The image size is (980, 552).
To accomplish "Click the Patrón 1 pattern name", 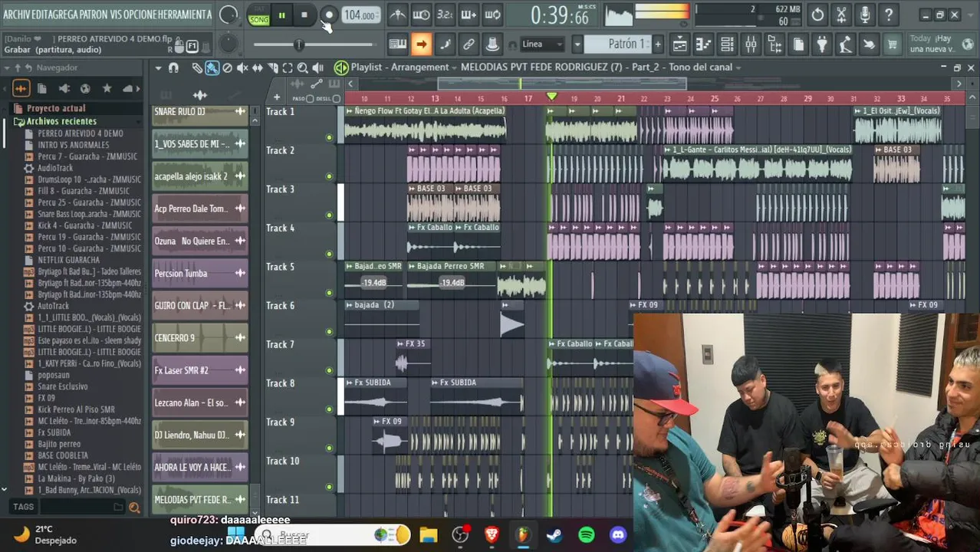I will [x=626, y=44].
